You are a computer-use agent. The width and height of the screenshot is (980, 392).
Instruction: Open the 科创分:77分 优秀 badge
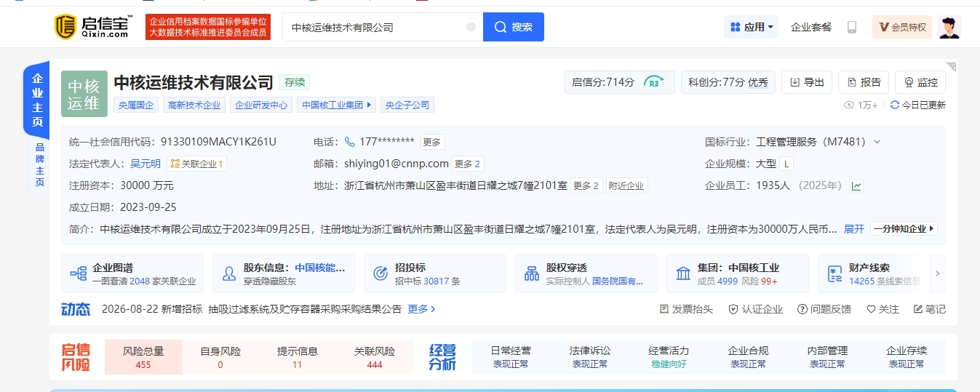point(728,82)
